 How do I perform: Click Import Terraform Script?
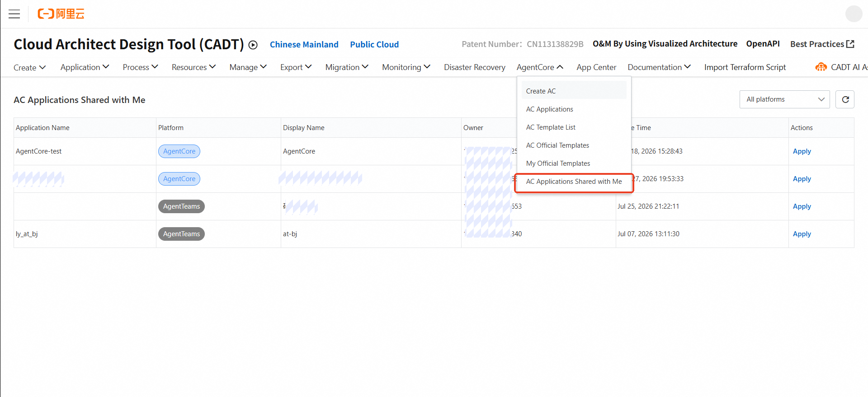tap(745, 67)
